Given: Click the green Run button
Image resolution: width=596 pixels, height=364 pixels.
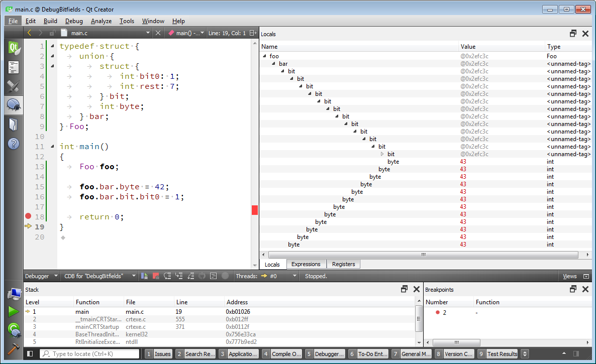Looking at the screenshot, I should 14,312.
